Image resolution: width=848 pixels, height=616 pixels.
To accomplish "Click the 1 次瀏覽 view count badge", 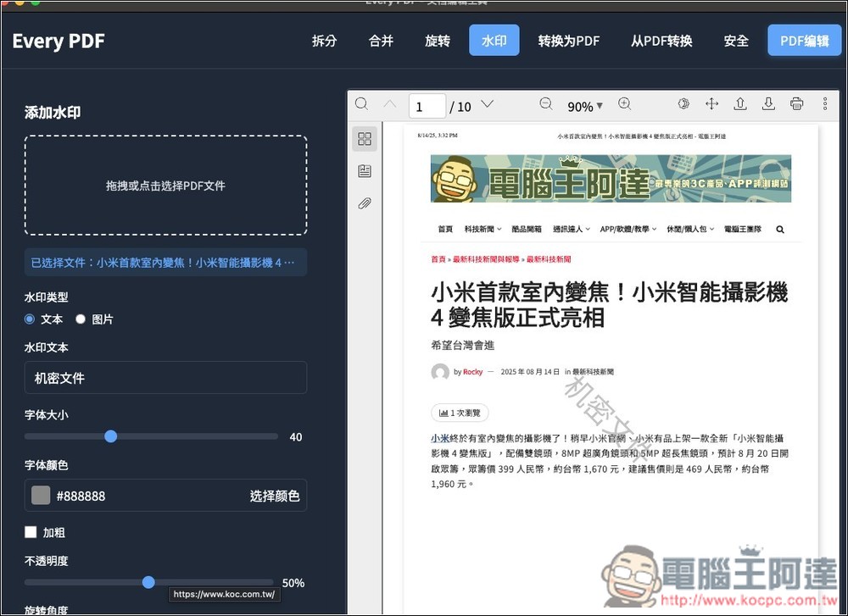I will (x=460, y=413).
